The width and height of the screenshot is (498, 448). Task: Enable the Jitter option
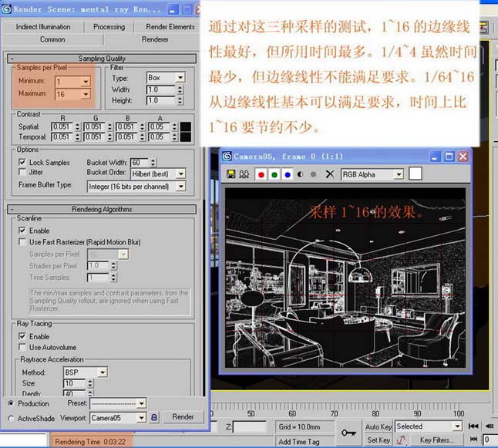point(22,172)
